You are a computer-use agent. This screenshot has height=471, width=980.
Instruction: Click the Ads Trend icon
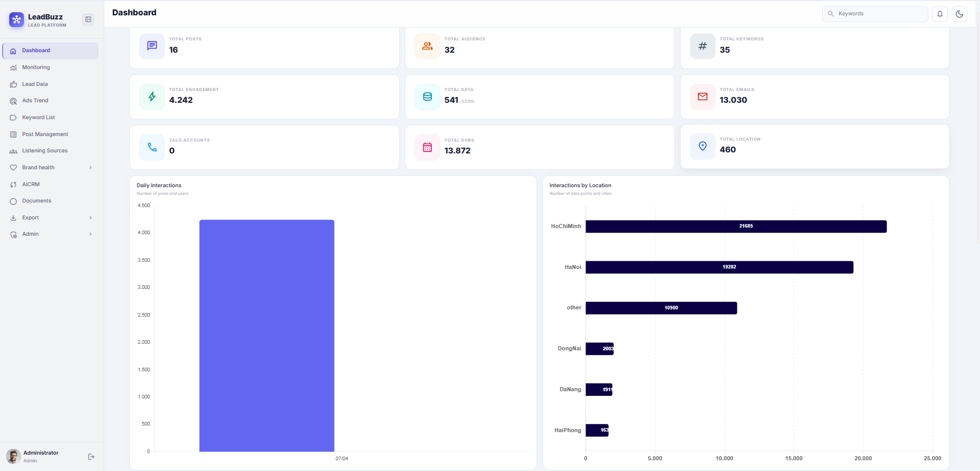(13, 101)
